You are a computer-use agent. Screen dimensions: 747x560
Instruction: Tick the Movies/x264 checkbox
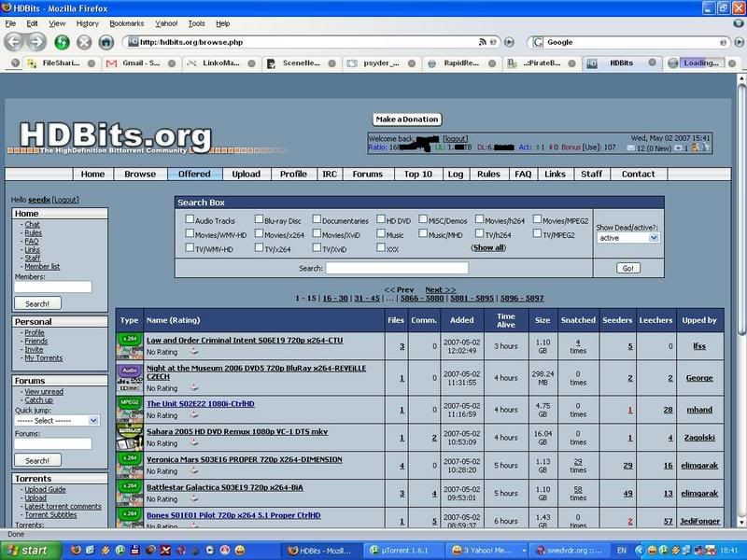[x=259, y=233]
